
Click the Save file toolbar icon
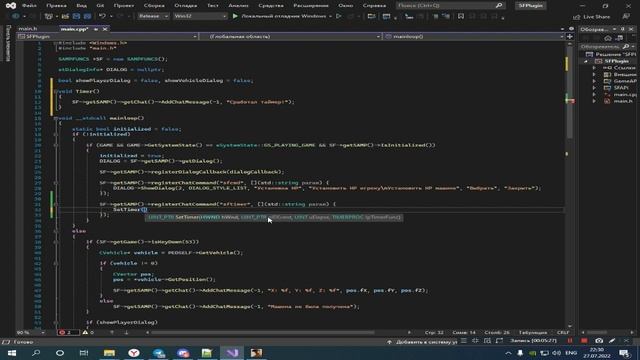(x=76, y=16)
